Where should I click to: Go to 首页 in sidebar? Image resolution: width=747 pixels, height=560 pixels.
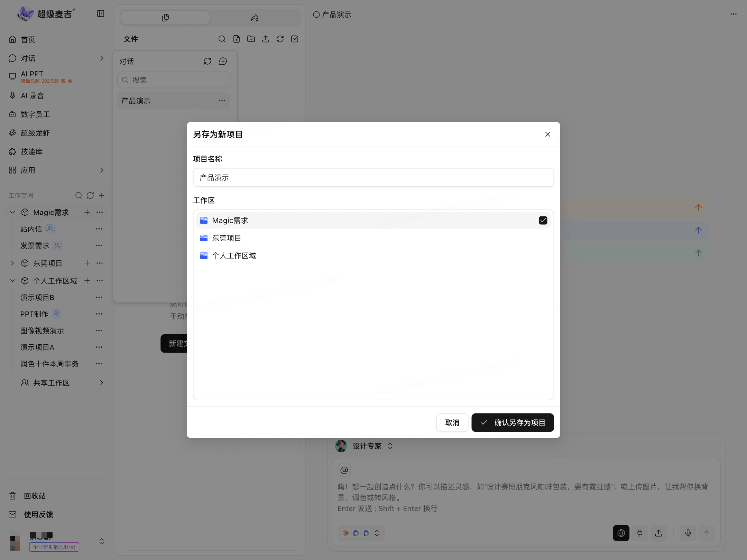click(28, 40)
